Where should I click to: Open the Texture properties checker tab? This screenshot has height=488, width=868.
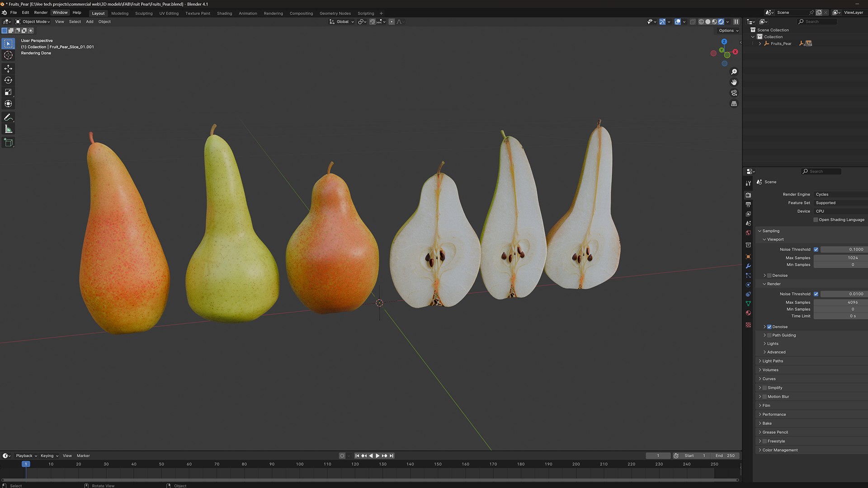point(748,325)
